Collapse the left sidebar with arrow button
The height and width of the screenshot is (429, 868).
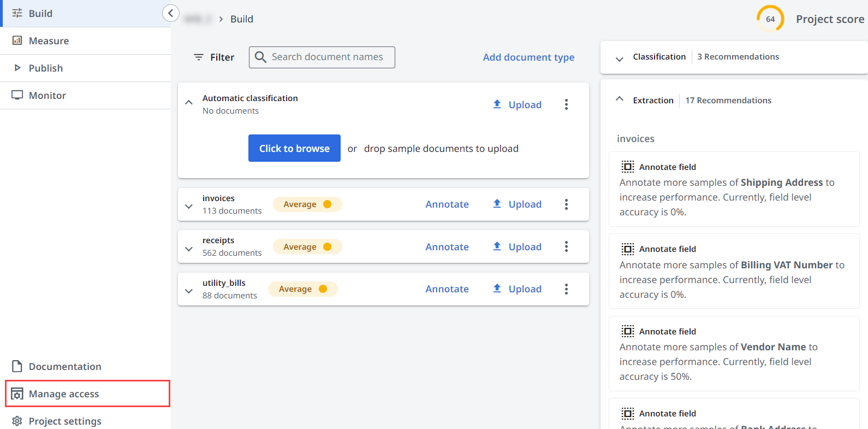pyautogui.click(x=170, y=13)
